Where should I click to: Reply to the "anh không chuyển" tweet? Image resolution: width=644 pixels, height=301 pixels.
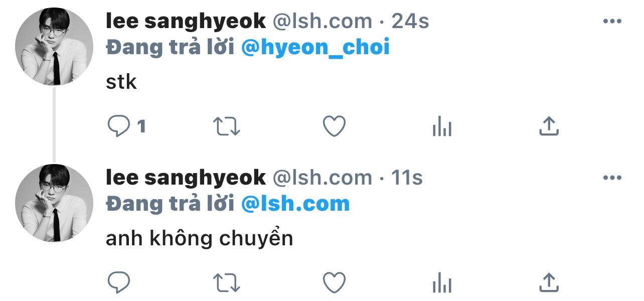(x=119, y=282)
